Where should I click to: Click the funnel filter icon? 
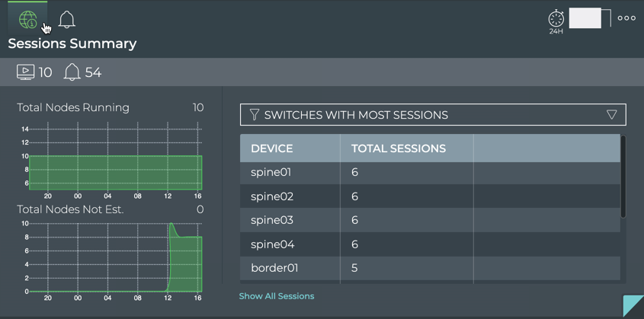[255, 115]
